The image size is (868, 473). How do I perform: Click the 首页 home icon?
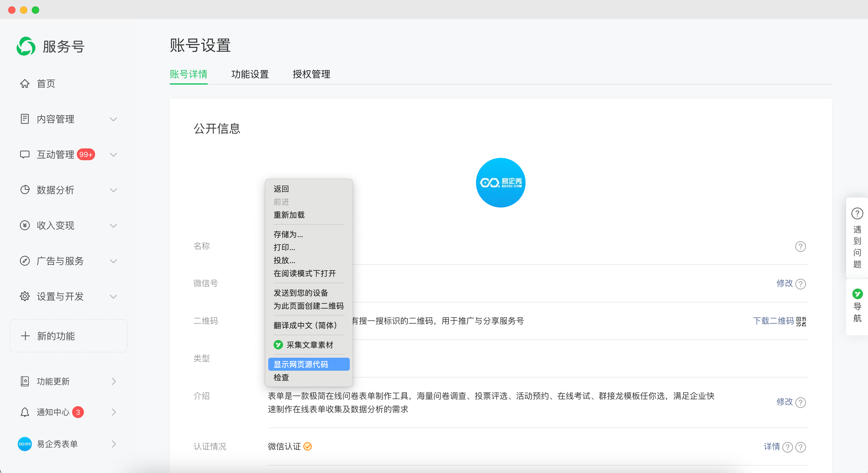[x=25, y=84]
